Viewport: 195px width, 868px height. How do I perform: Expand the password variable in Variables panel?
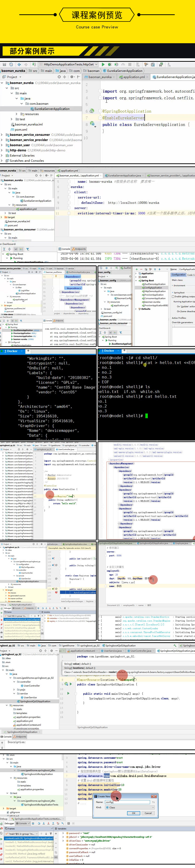coord(63,833)
